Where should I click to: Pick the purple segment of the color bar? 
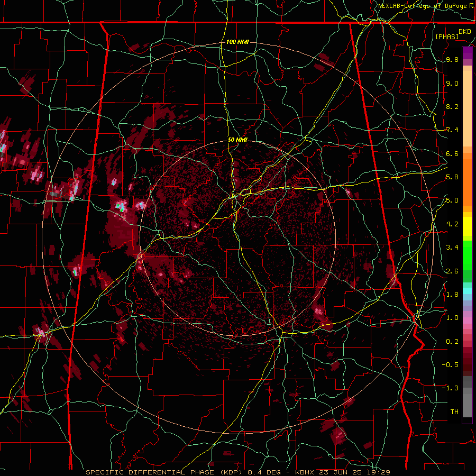point(467,53)
